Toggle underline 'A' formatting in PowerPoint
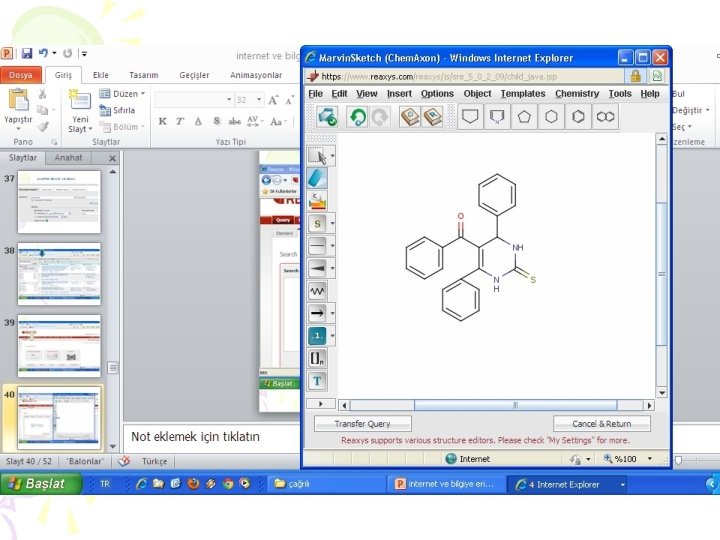This screenshot has width=720, height=540. (198, 121)
